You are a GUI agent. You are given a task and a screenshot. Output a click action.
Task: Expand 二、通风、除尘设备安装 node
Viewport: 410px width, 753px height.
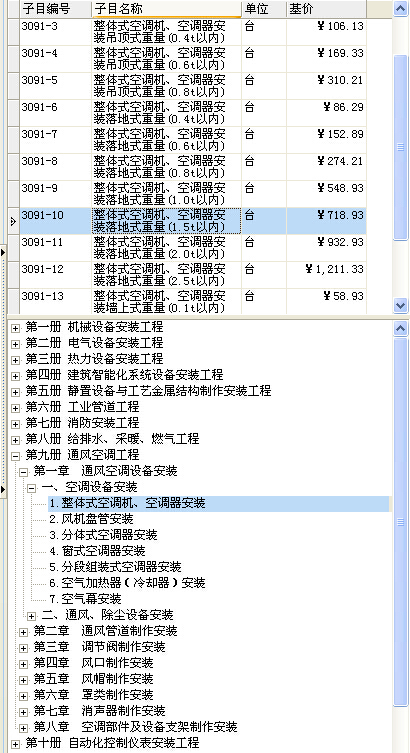(x=32, y=616)
